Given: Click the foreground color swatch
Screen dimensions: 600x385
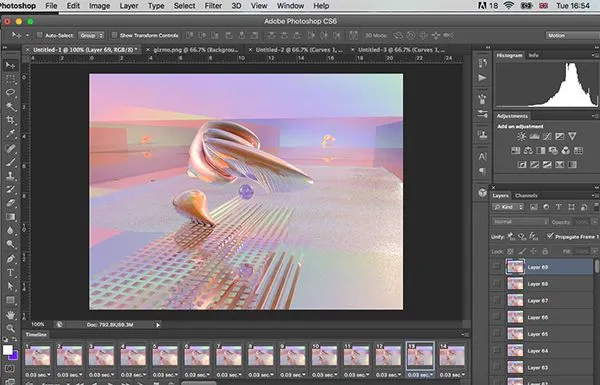Looking at the screenshot, I should pyautogui.click(x=7, y=350).
